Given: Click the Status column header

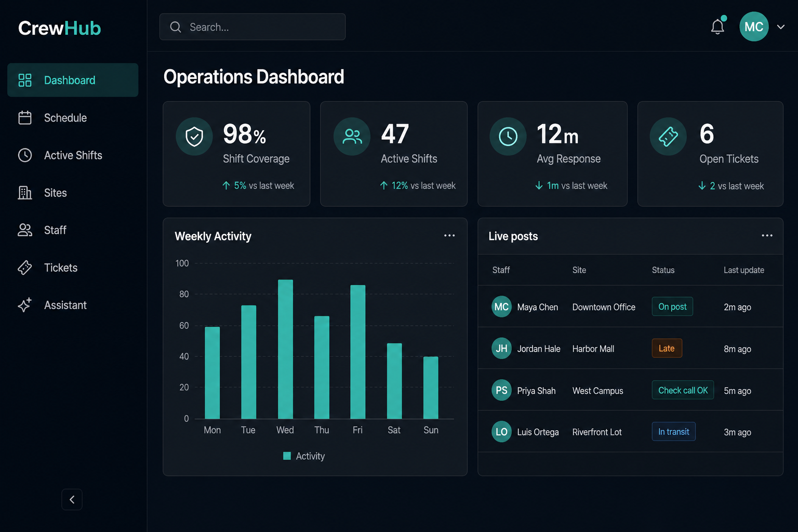Looking at the screenshot, I should click(x=663, y=270).
